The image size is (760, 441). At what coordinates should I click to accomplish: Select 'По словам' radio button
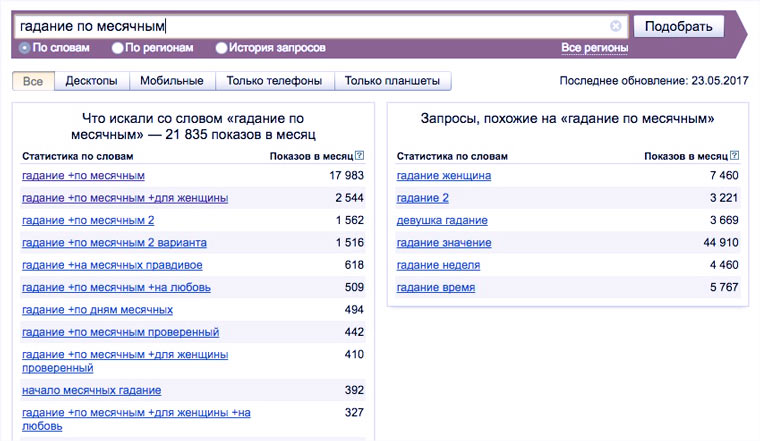25,48
